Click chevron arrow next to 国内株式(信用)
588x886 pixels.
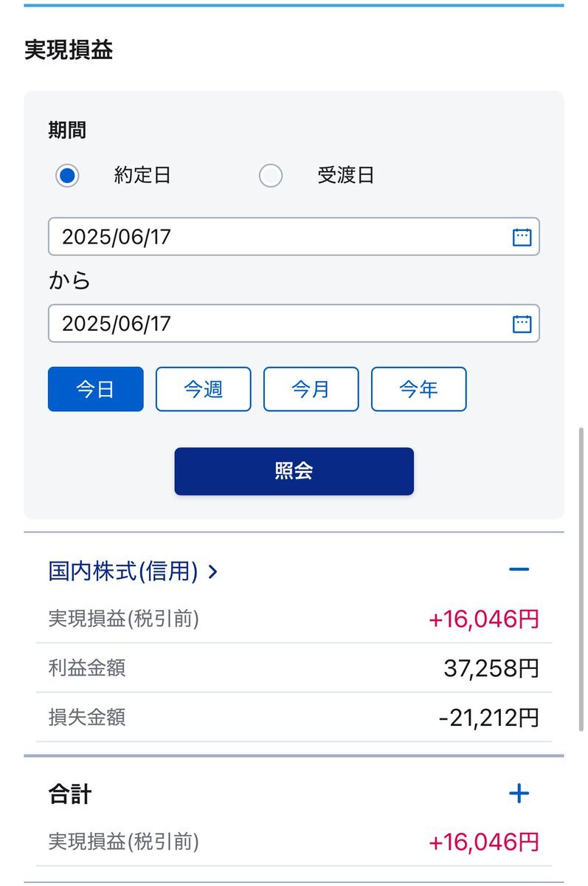tap(213, 571)
